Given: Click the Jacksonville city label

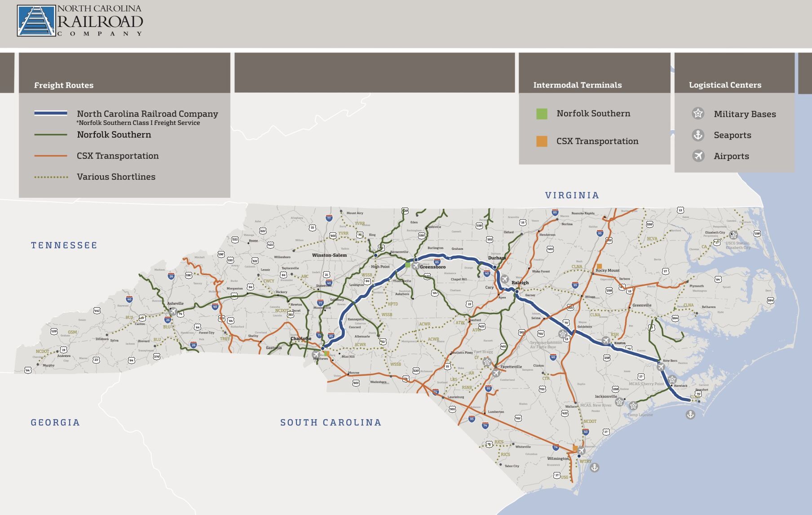Looking at the screenshot, I should [606, 396].
